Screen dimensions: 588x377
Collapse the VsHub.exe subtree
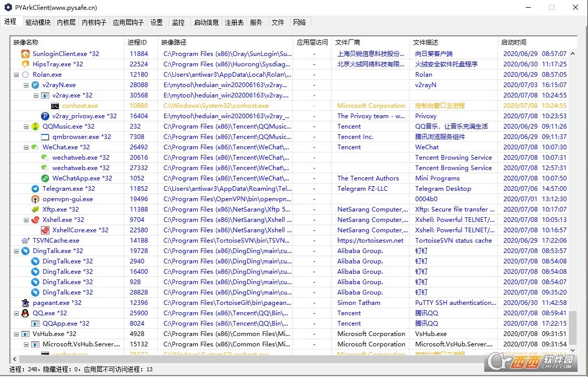16,334
